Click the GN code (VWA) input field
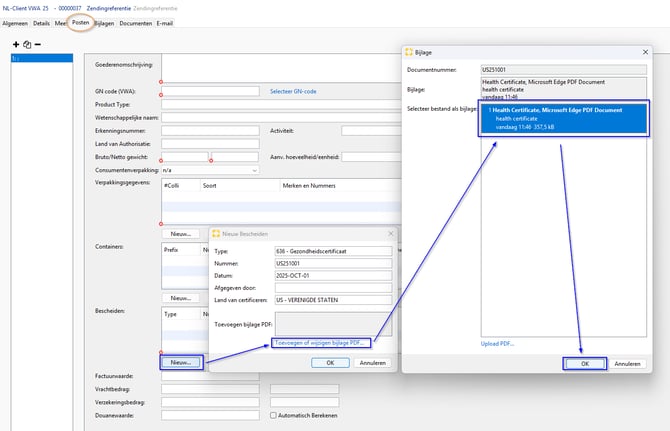 211,91
